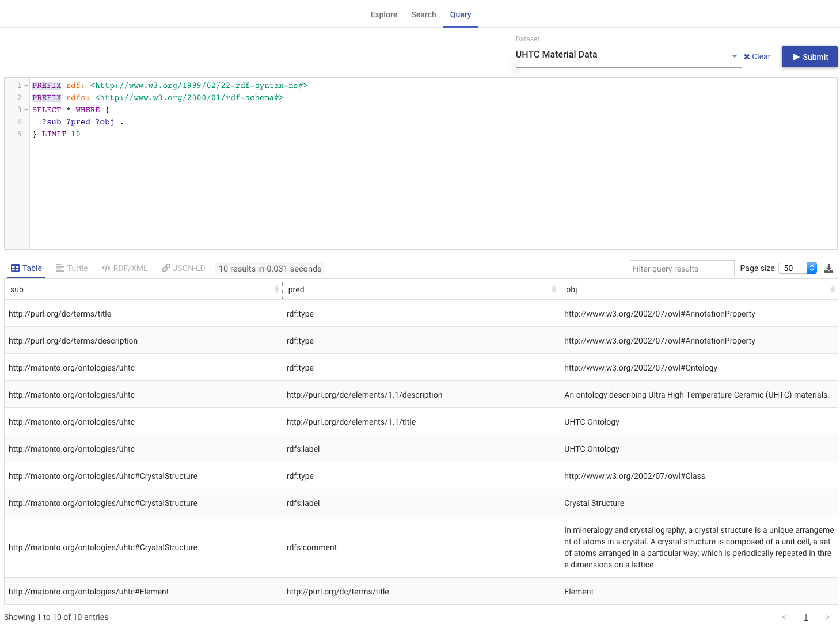840x625 pixels.
Task: Toggle sorting on the pred column
Action: point(554,289)
